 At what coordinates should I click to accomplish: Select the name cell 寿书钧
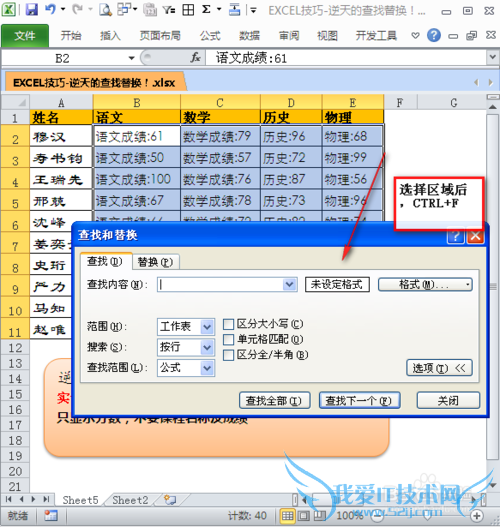pyautogui.click(x=61, y=157)
